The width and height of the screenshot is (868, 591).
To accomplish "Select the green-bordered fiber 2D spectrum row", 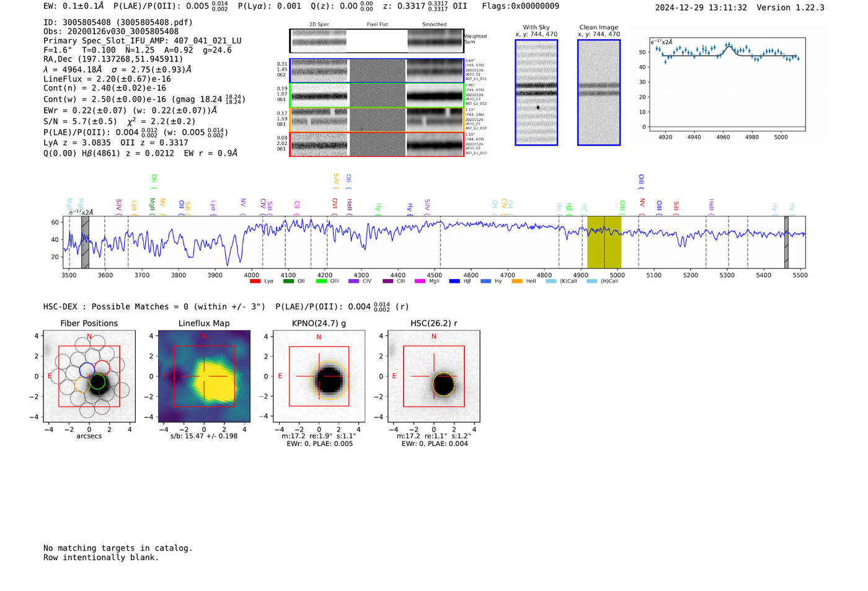I will pos(376,96).
